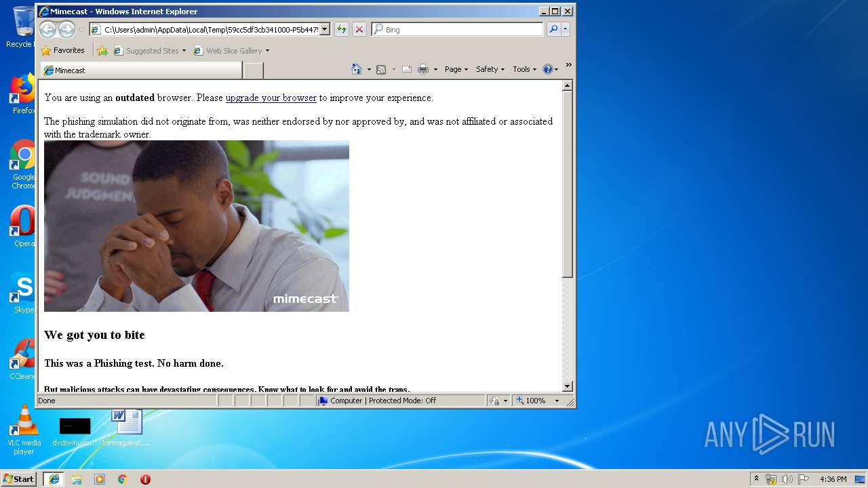The height and width of the screenshot is (488, 868).
Task: Click the RSS Feeds icon
Action: point(381,69)
